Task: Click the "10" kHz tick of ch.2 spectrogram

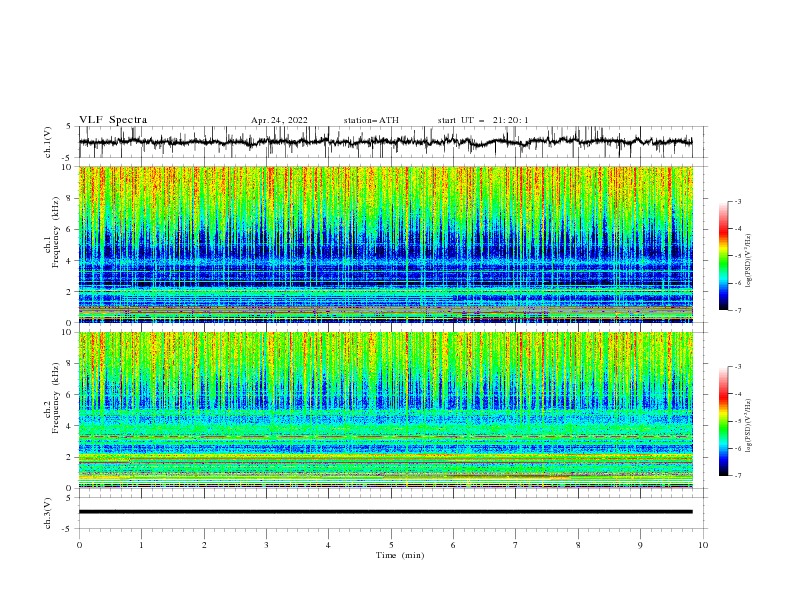Action: (x=67, y=332)
